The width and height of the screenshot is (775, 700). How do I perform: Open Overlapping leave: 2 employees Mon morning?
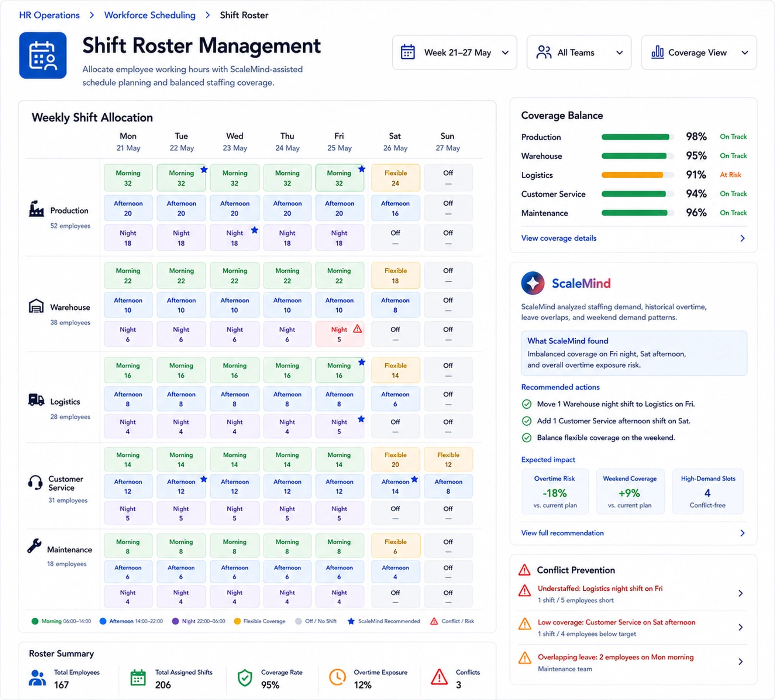point(616,657)
